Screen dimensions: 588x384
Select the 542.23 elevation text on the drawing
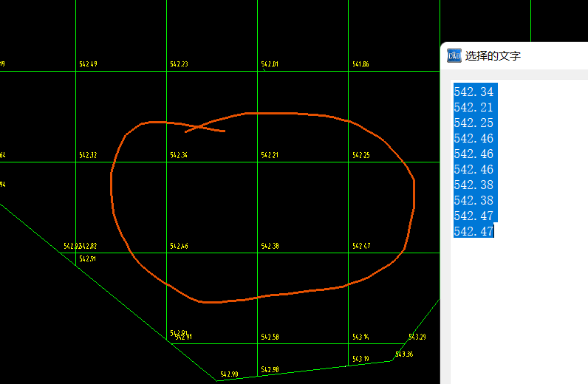point(179,65)
